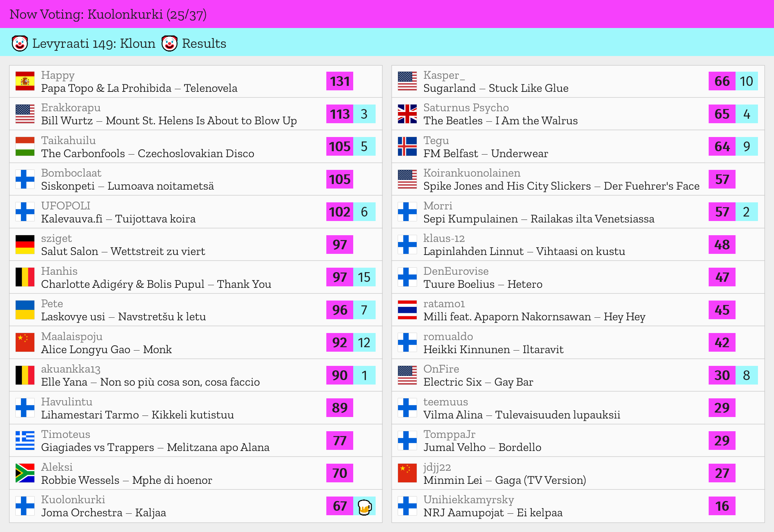Click the cyan 10 badge on Kasper_ row
Viewport: 774px width, 532px height.
(746, 81)
